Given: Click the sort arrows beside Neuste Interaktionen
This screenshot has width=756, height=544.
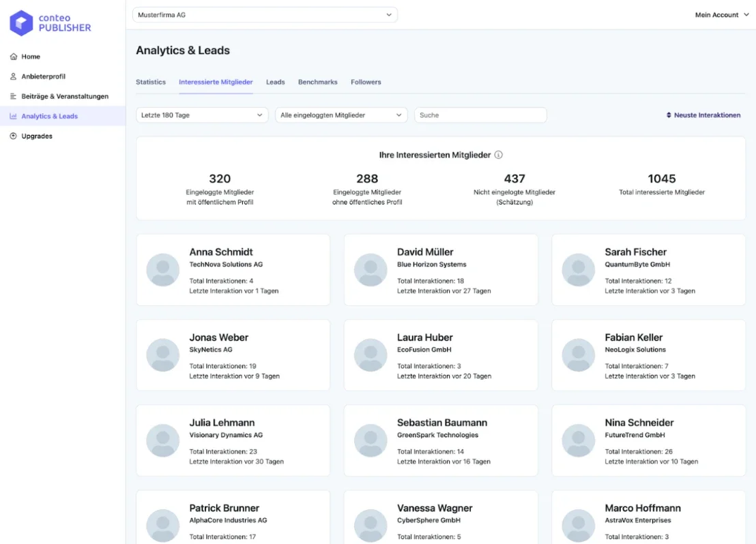Looking at the screenshot, I should tap(669, 115).
